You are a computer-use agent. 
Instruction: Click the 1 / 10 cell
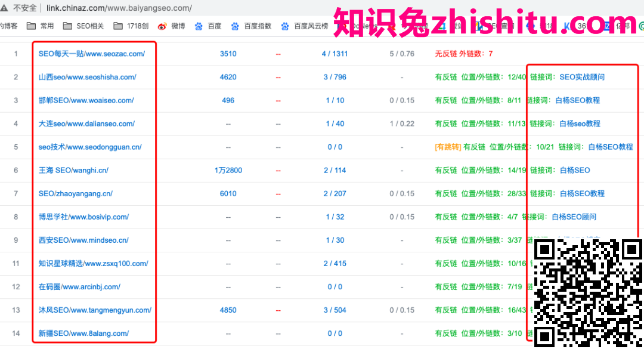(x=335, y=100)
